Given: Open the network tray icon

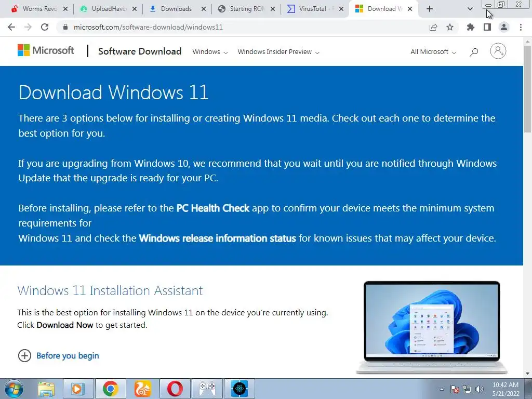Looking at the screenshot, I should 467,389.
